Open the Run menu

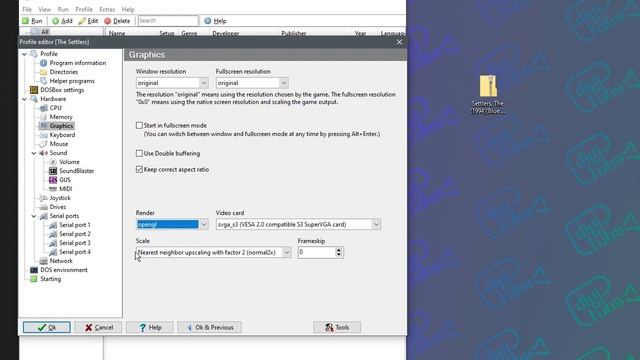click(63, 9)
